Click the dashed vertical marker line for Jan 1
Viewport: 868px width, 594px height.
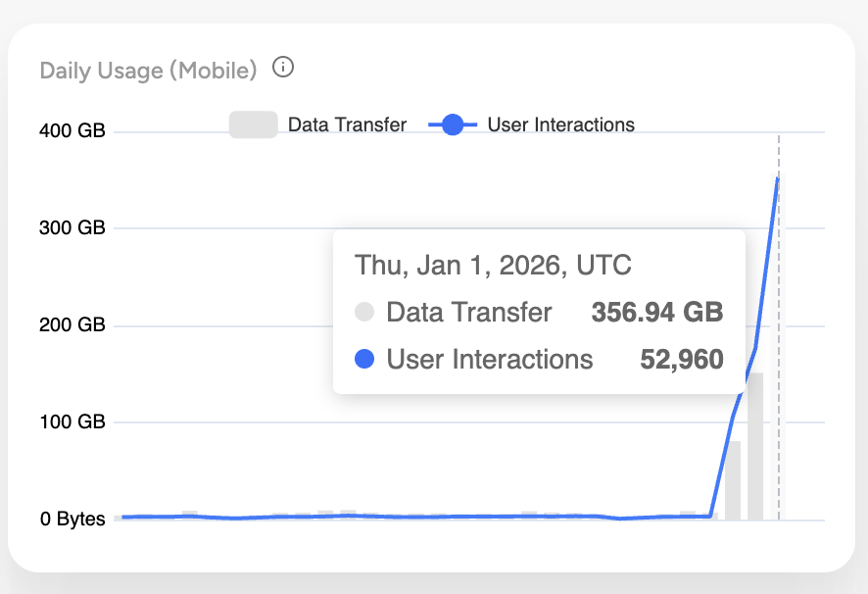778,327
